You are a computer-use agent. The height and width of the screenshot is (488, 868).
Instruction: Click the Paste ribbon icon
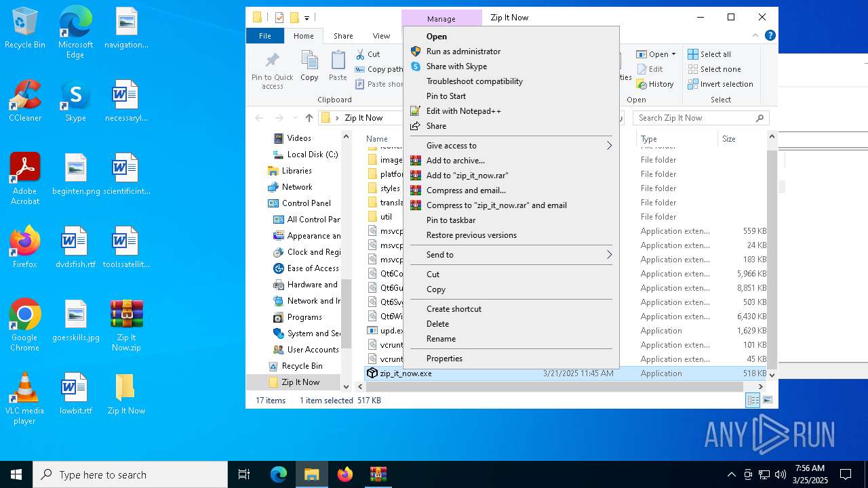[x=338, y=66]
